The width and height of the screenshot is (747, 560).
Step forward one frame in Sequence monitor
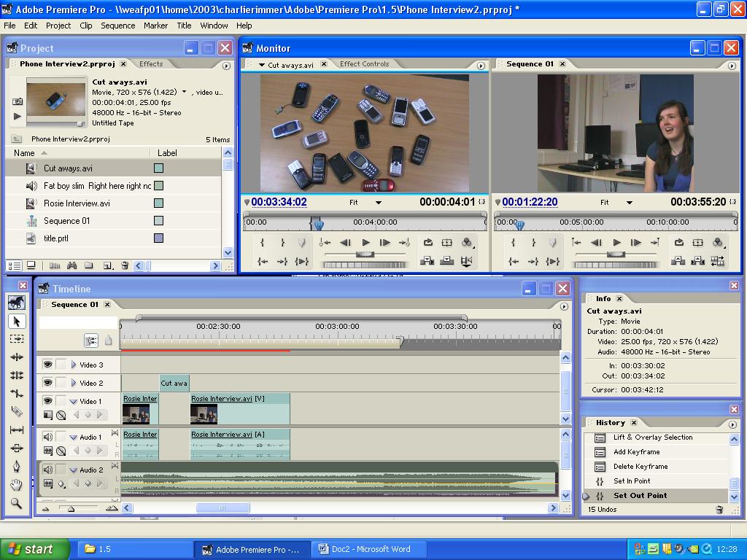[x=635, y=242]
